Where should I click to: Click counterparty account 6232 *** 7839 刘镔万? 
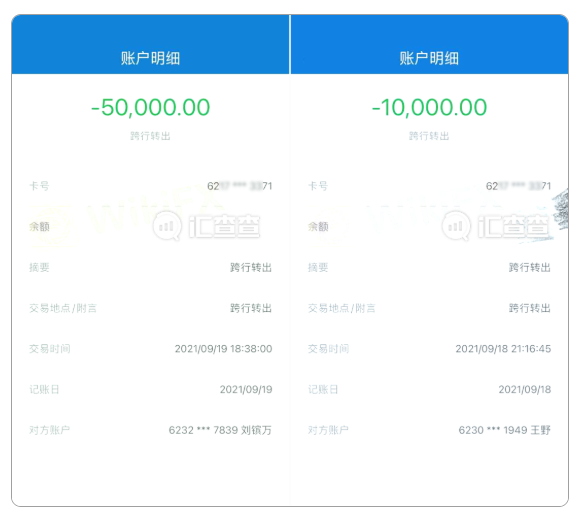(x=220, y=430)
